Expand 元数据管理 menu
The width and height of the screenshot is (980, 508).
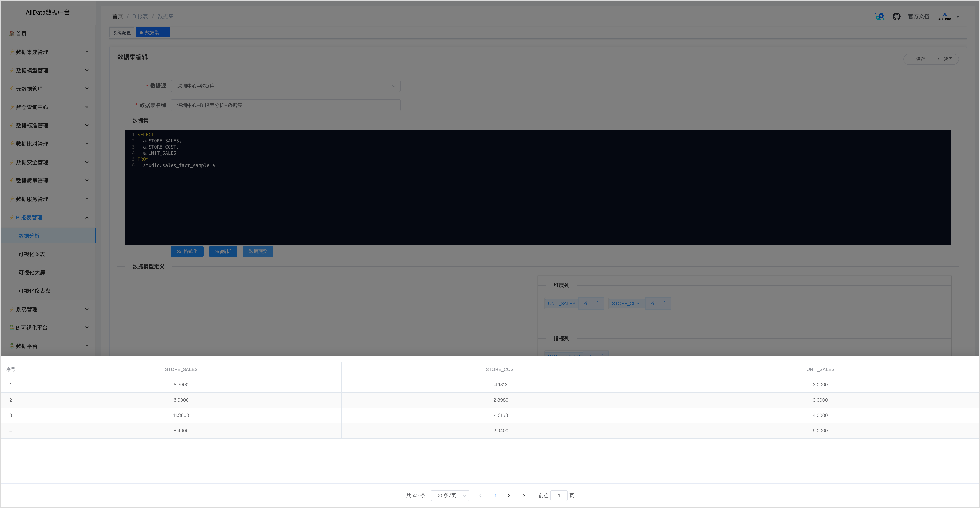[x=48, y=89]
